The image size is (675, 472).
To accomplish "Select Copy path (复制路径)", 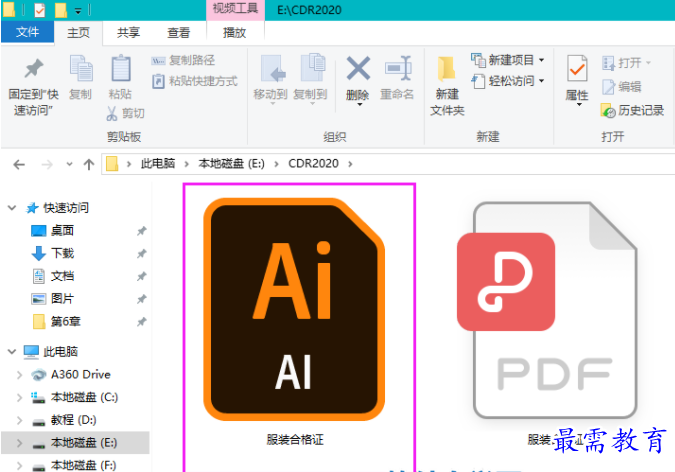I will 183,60.
